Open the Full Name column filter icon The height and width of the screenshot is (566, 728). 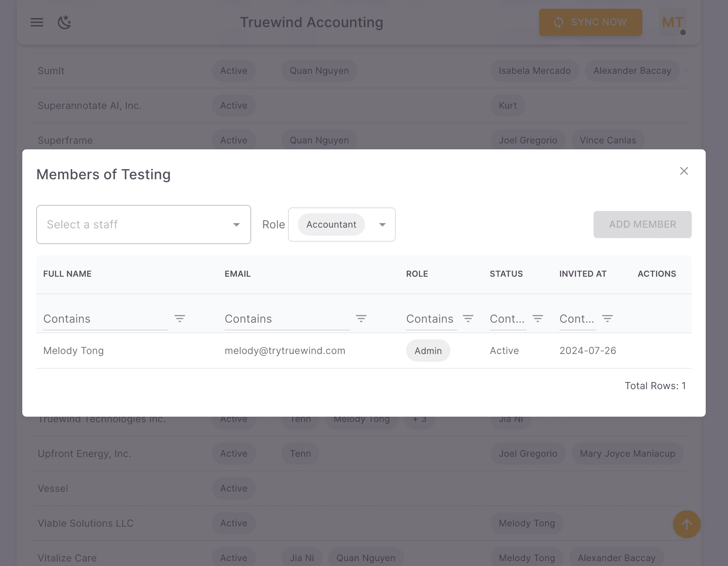pos(180,319)
